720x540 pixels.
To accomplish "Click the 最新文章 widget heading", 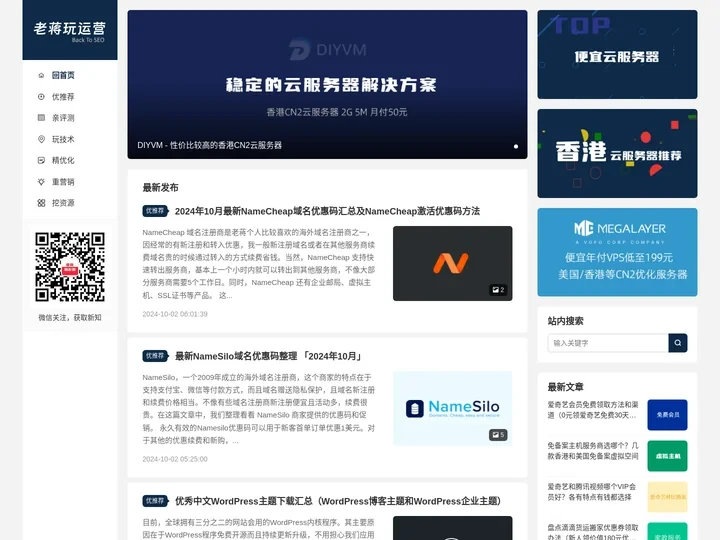I will [x=565, y=387].
